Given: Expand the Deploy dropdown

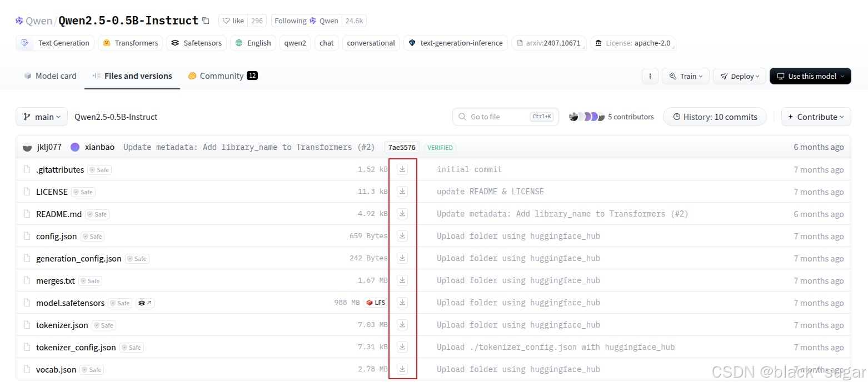Looking at the screenshot, I should pos(740,76).
